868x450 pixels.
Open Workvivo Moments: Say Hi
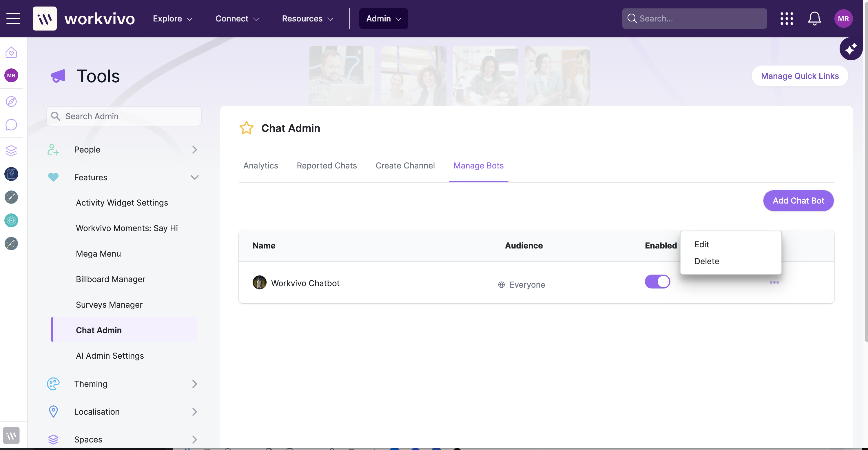coord(127,228)
